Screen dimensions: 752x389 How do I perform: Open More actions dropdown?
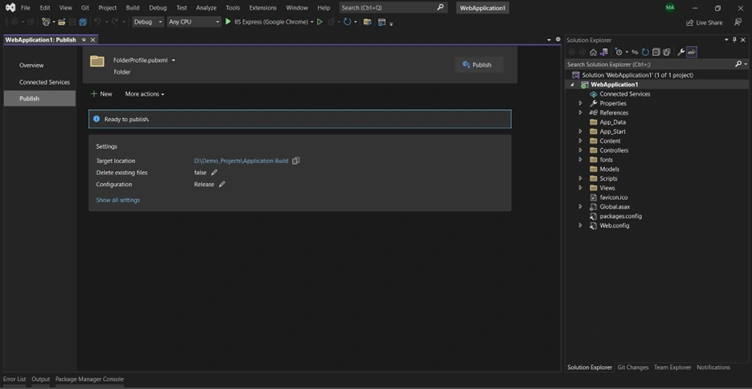click(144, 94)
